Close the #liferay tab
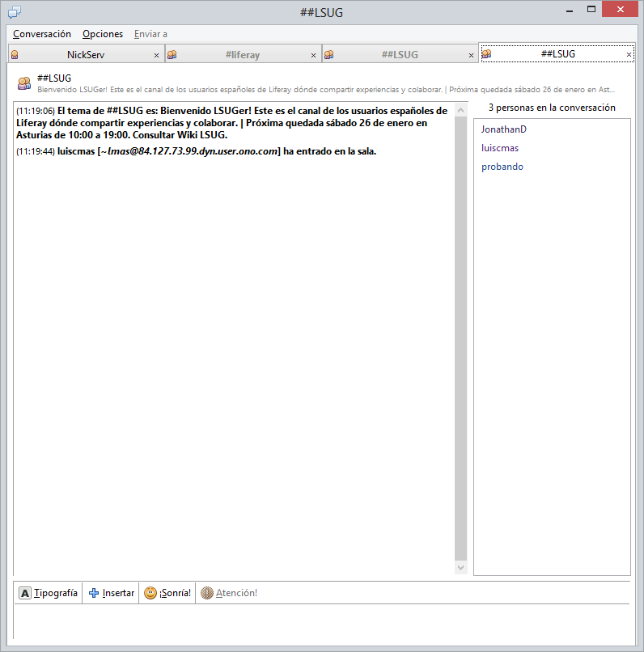Image resolution: width=644 pixels, height=652 pixels. (x=313, y=55)
